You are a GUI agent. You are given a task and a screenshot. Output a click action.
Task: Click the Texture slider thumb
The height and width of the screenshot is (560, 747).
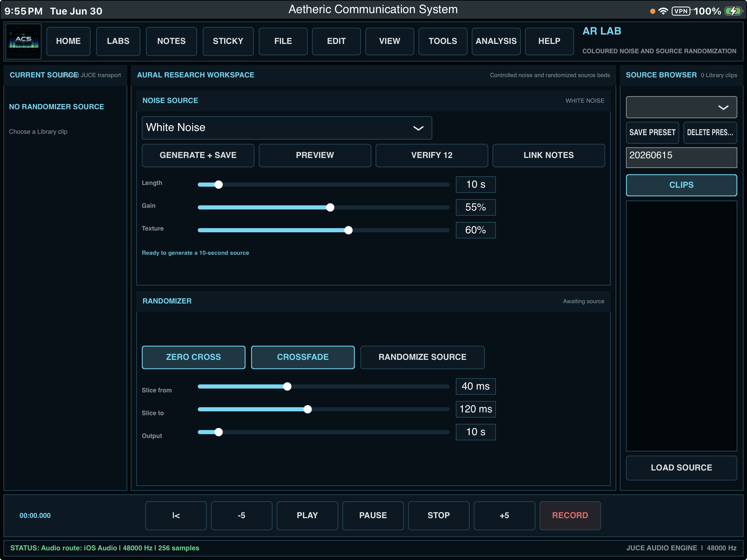[349, 230]
